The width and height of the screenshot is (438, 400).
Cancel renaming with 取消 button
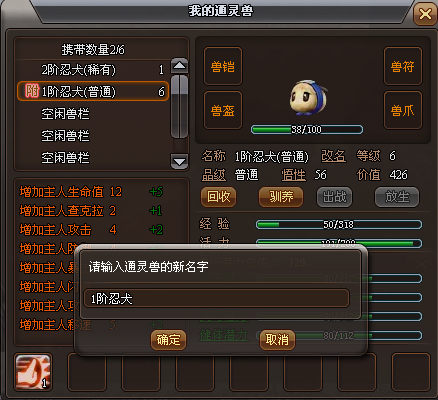(277, 340)
